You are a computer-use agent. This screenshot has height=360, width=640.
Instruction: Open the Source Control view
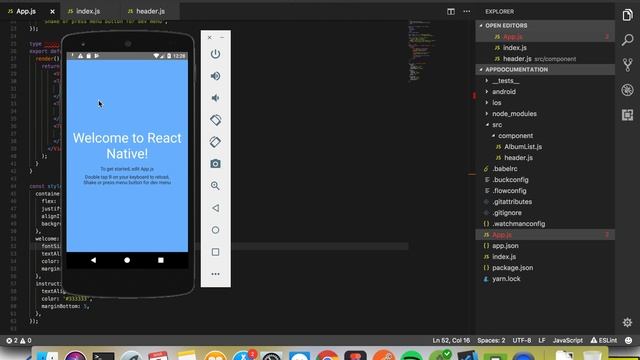click(627, 65)
